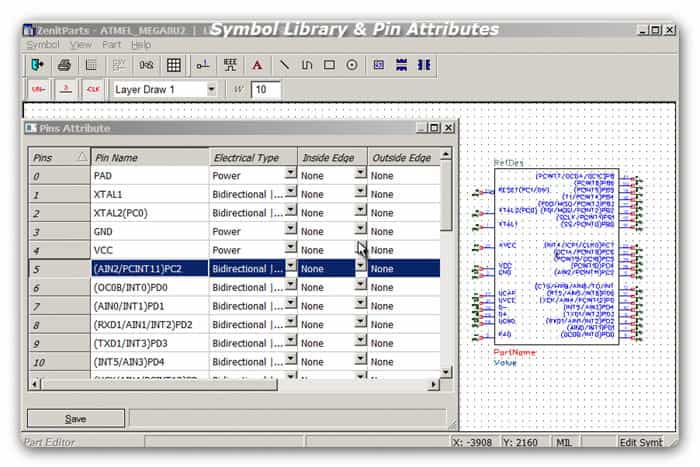Open Electrical Type dropdown for PAD
This screenshot has height=467, width=700.
pyautogui.click(x=291, y=173)
